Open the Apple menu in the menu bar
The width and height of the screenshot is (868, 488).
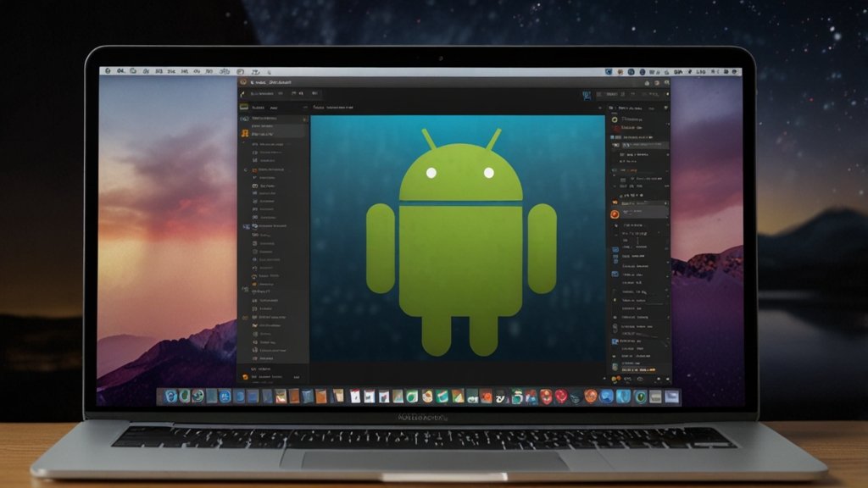coord(108,71)
